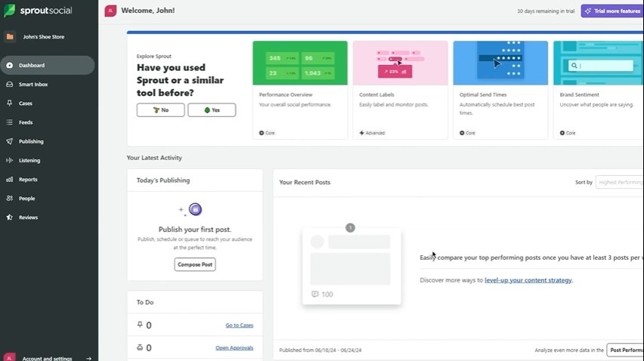The height and width of the screenshot is (361, 644).
Task: Click Trial more features button
Action: click(612, 11)
